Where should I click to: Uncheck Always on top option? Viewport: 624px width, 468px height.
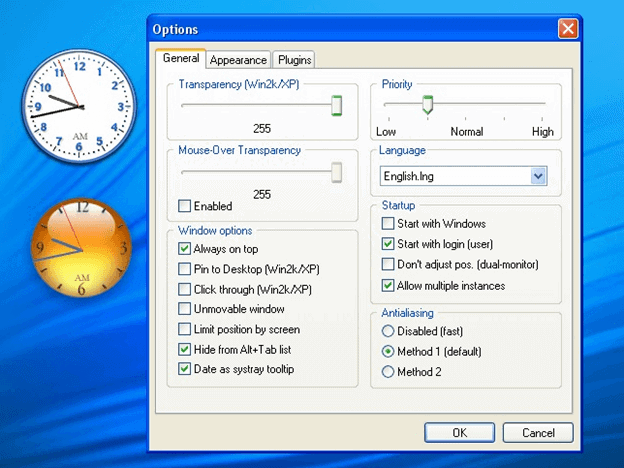coord(185,248)
